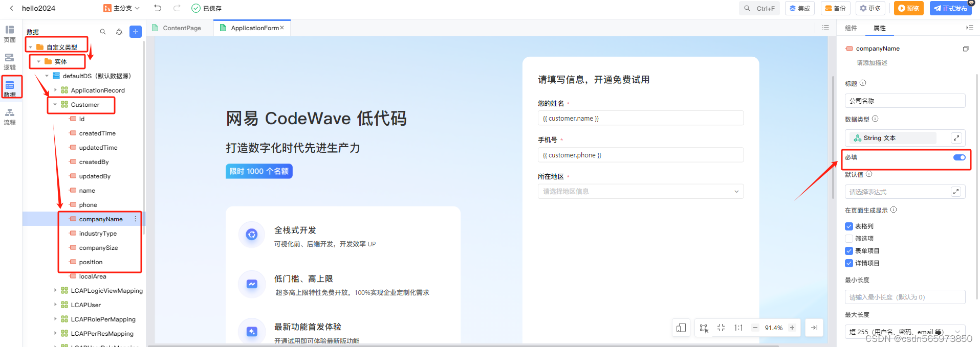Click the back arrow next to hello2024

(12, 8)
